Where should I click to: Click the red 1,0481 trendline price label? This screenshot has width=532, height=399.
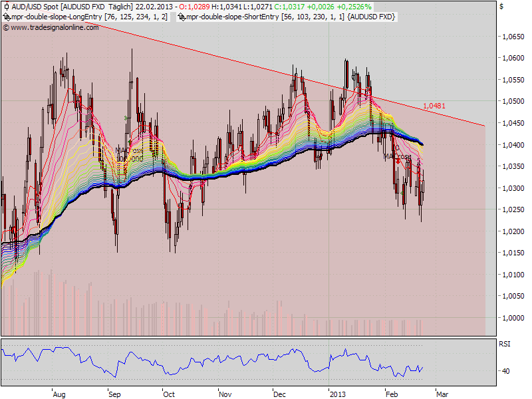[x=434, y=106]
